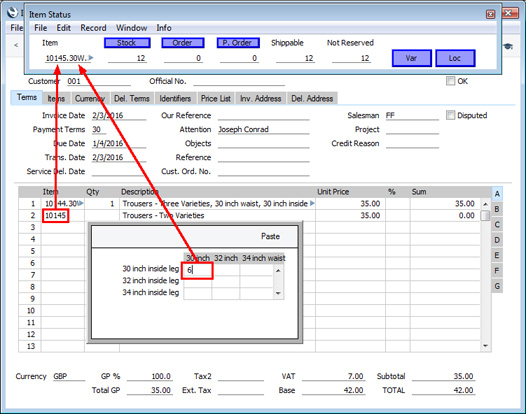Image resolution: width=526 pixels, height=414 pixels.
Task: Click the Due Date field
Action: click(119, 144)
